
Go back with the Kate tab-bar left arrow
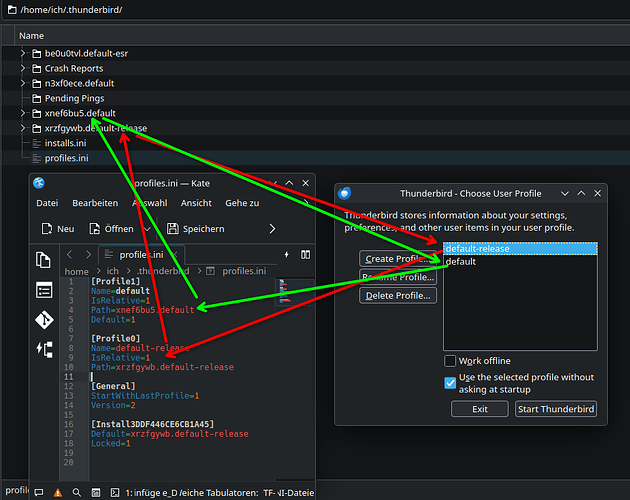tap(69, 254)
